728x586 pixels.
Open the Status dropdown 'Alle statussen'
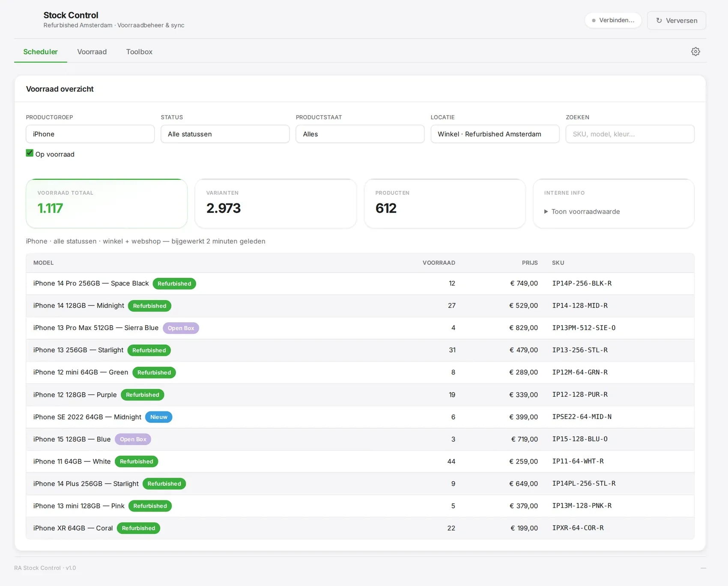click(225, 134)
